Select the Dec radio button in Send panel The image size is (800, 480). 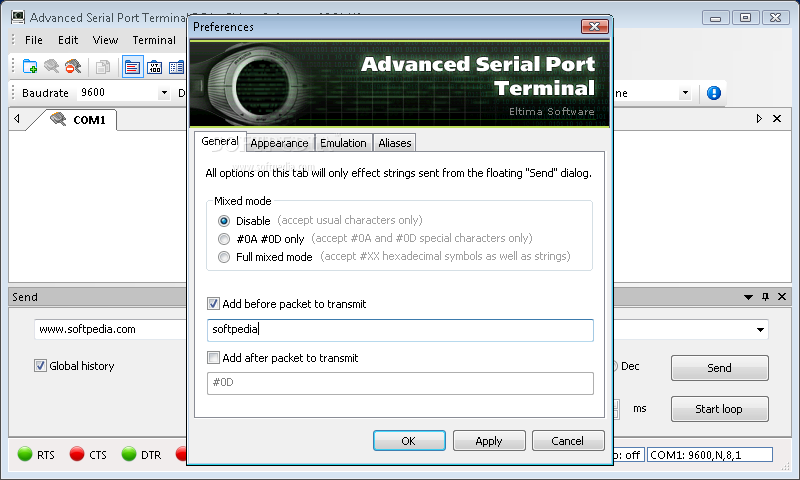[615, 366]
